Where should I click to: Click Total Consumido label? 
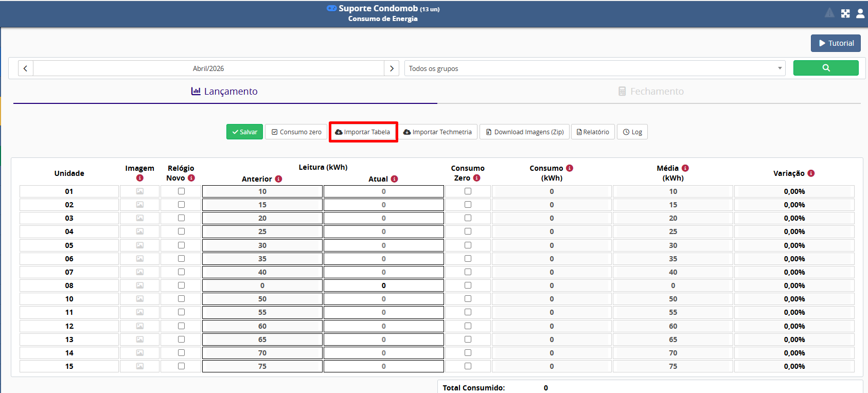pyautogui.click(x=474, y=388)
